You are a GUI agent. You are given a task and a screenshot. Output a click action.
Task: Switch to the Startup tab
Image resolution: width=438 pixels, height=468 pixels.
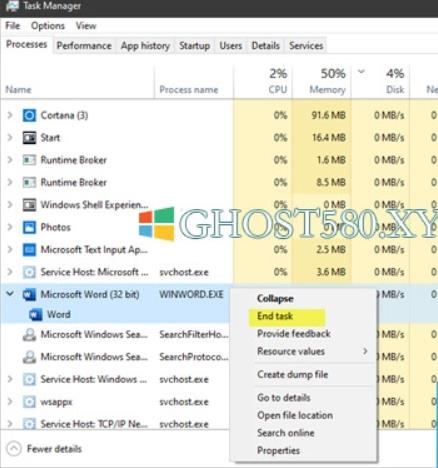click(x=194, y=46)
